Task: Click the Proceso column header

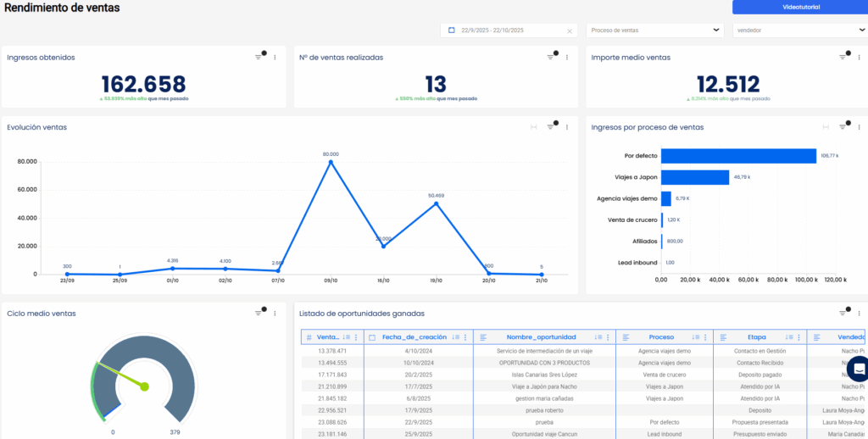Action: 661,337
